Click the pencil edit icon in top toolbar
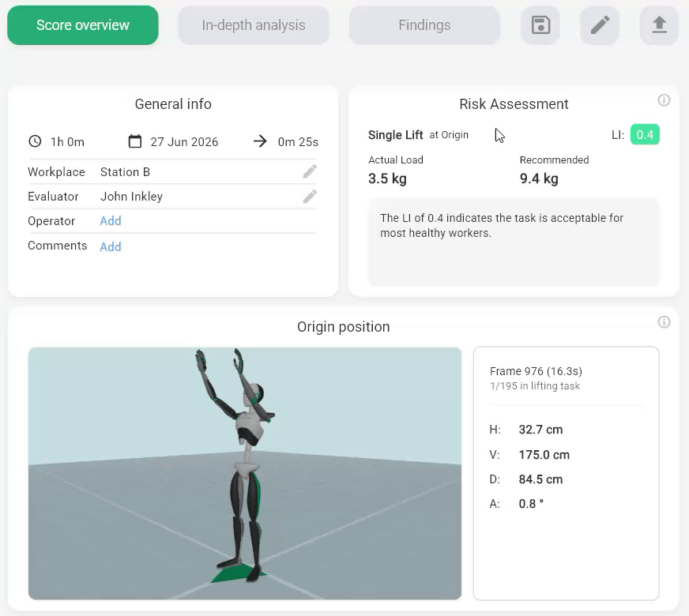689x616 pixels. click(600, 25)
